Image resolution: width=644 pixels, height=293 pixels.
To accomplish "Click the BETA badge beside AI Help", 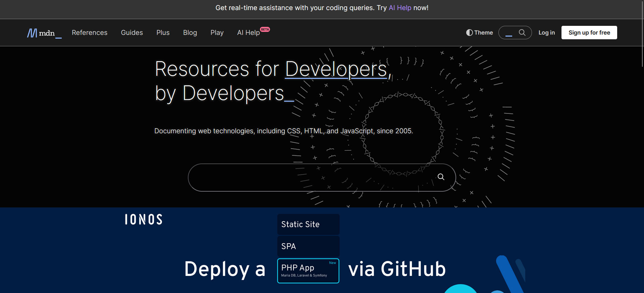I will pos(265,30).
